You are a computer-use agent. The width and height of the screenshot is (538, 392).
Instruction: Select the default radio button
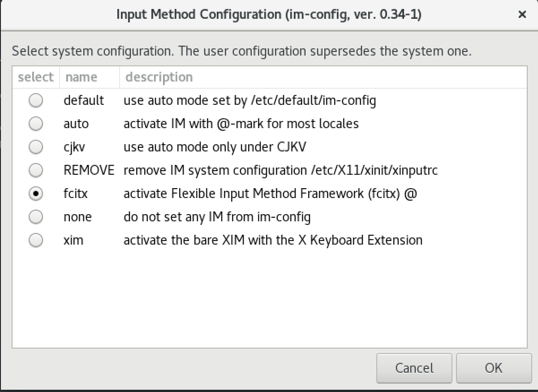click(x=36, y=100)
